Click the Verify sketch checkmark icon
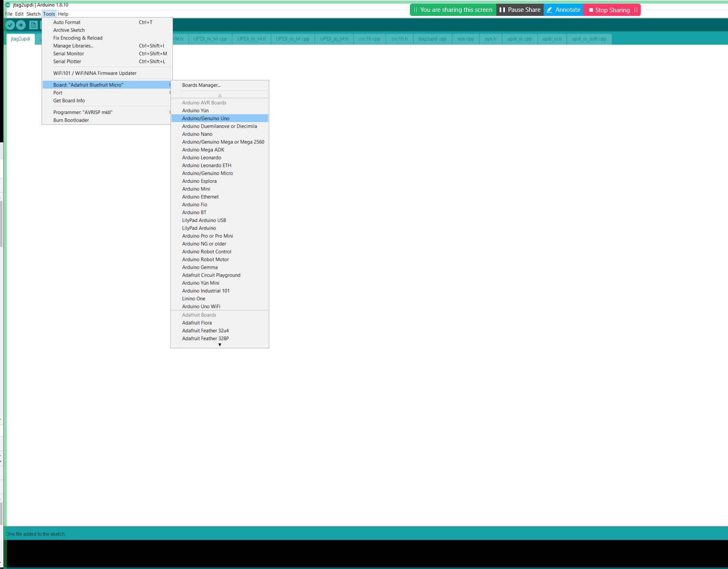The width and height of the screenshot is (728, 569). [x=10, y=25]
